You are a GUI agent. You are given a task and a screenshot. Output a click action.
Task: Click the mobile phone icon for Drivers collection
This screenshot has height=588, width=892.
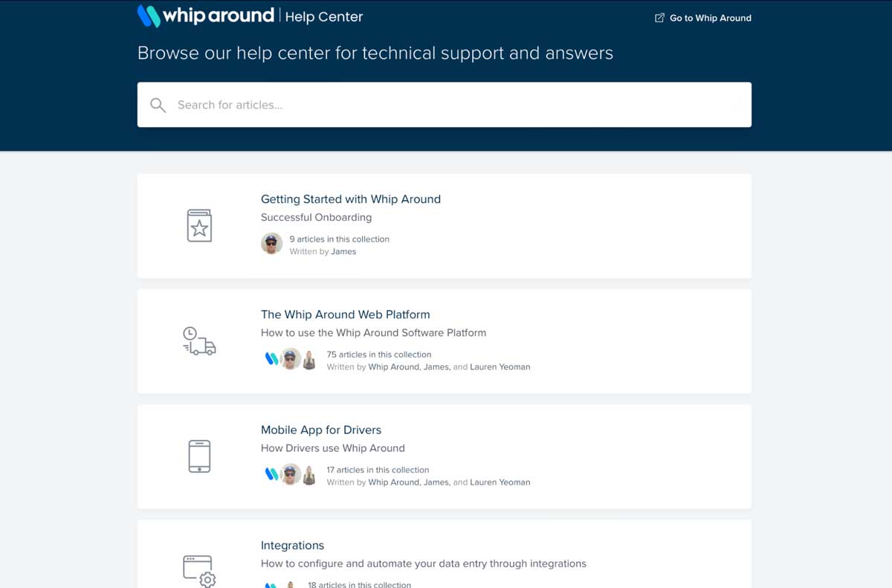point(198,456)
